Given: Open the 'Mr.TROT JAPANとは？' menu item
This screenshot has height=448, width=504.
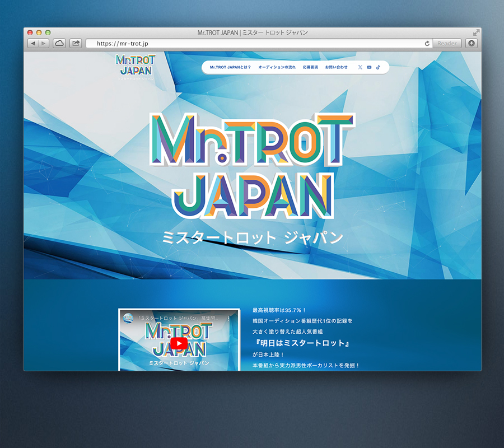Looking at the screenshot, I should point(230,67).
